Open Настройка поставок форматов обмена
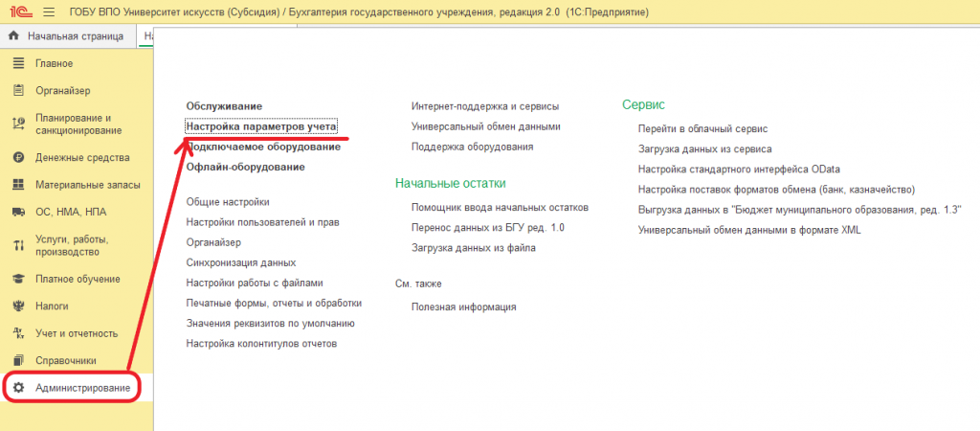The height and width of the screenshot is (431, 980). (x=777, y=190)
